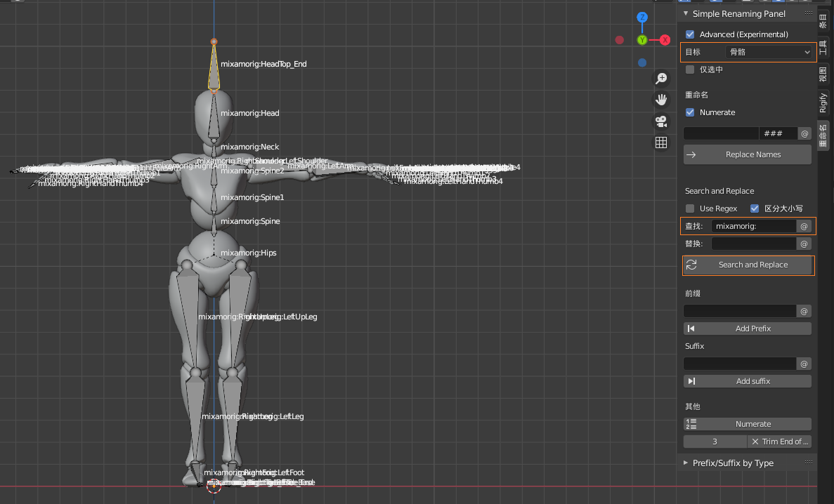
Task: Click the 前缀 prefix input field
Action: click(x=740, y=311)
